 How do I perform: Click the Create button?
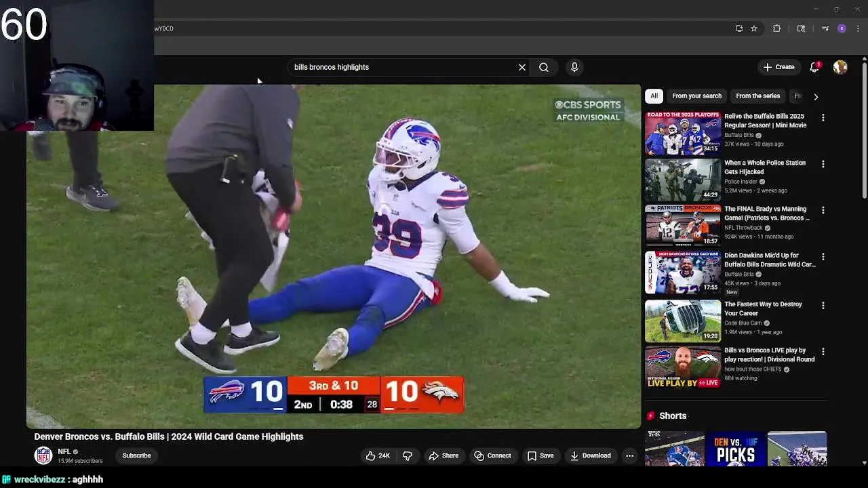tap(778, 67)
